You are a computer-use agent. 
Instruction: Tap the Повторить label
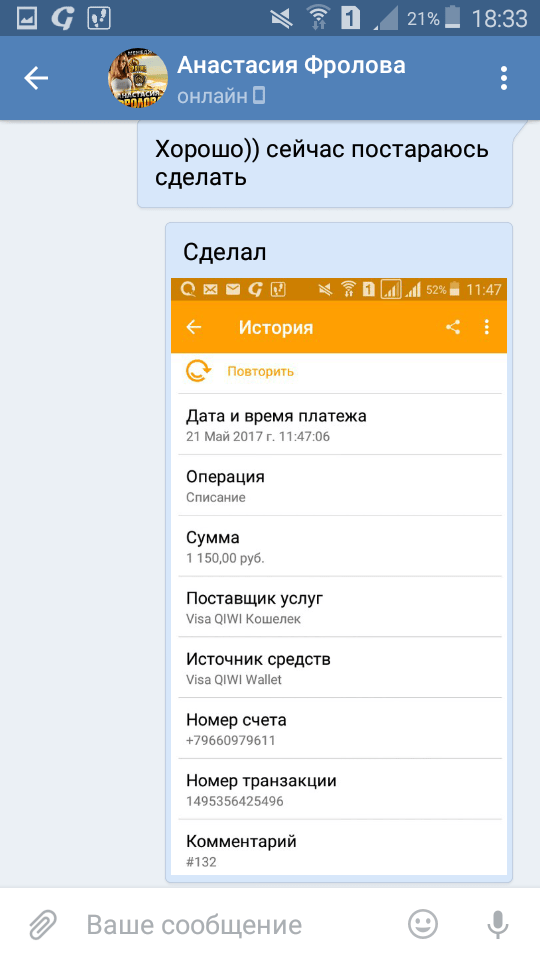pos(260,372)
